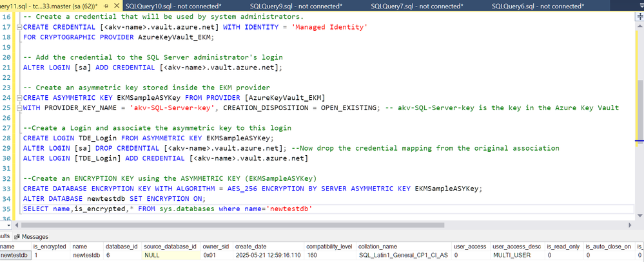Select the NULL cell under source_database_id
The width and height of the screenshot is (644, 262).
[171, 255]
